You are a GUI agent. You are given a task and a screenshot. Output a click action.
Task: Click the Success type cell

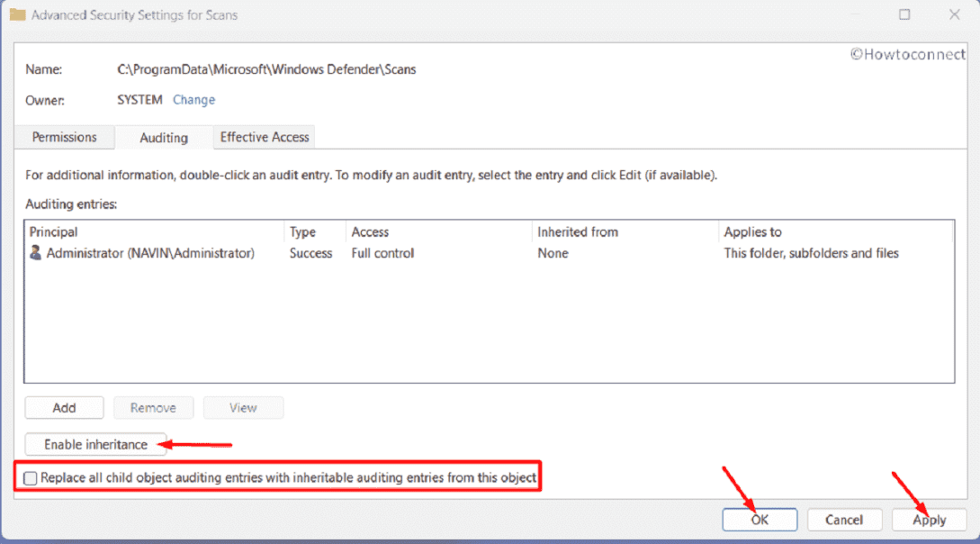click(310, 253)
